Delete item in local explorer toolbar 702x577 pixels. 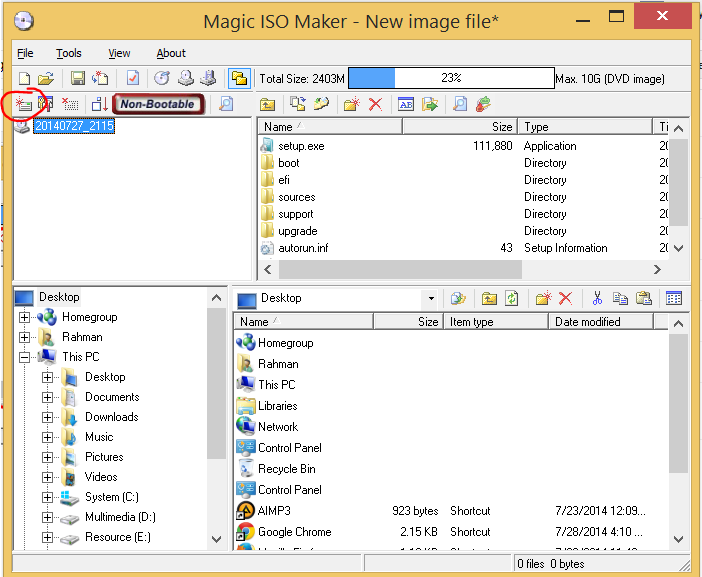pos(566,298)
